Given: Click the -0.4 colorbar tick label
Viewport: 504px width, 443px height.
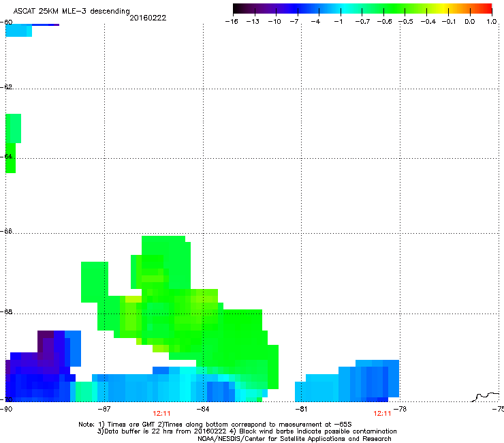Looking at the screenshot, I should click(x=428, y=22).
